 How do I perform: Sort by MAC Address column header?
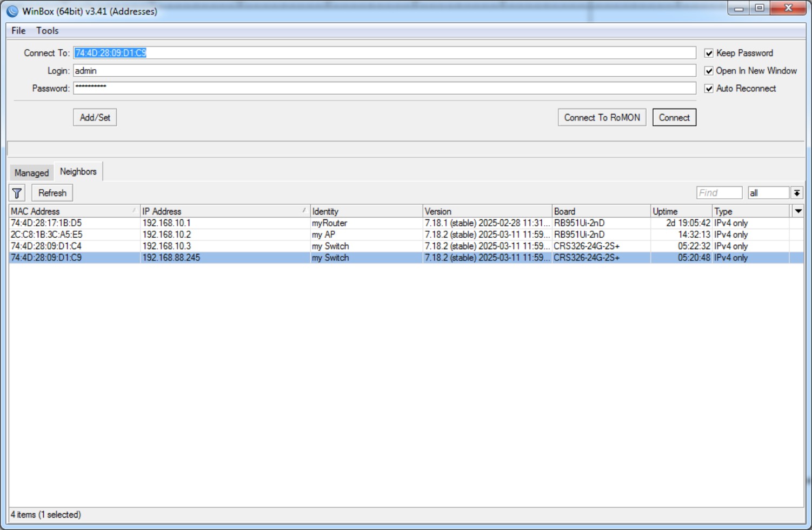[75, 211]
